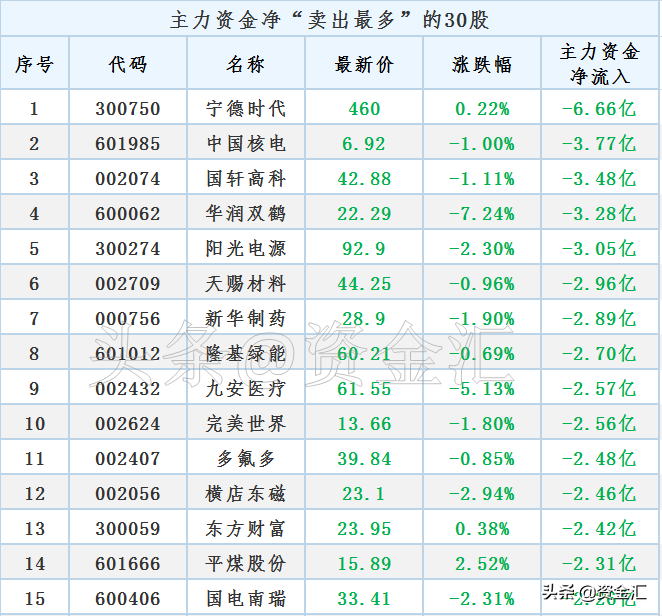Image resolution: width=662 pixels, height=616 pixels.
Task: Click net inflow -2.57亿
Action: (x=599, y=389)
